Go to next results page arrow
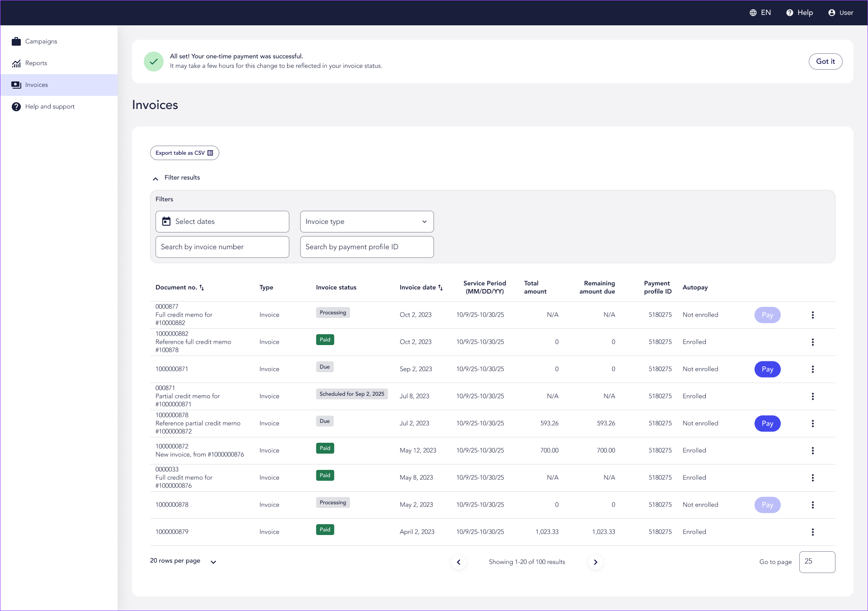 [x=595, y=562]
